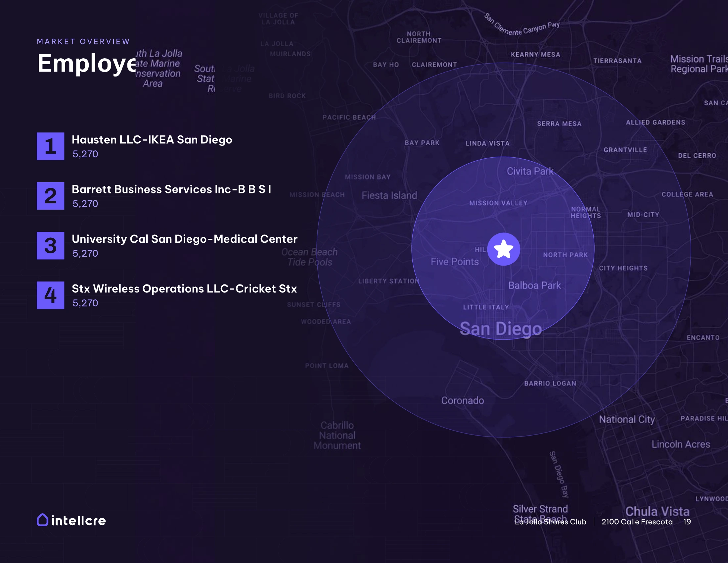Click the "Five Points" map label
Screen dimensions: 728x563
[455, 262]
